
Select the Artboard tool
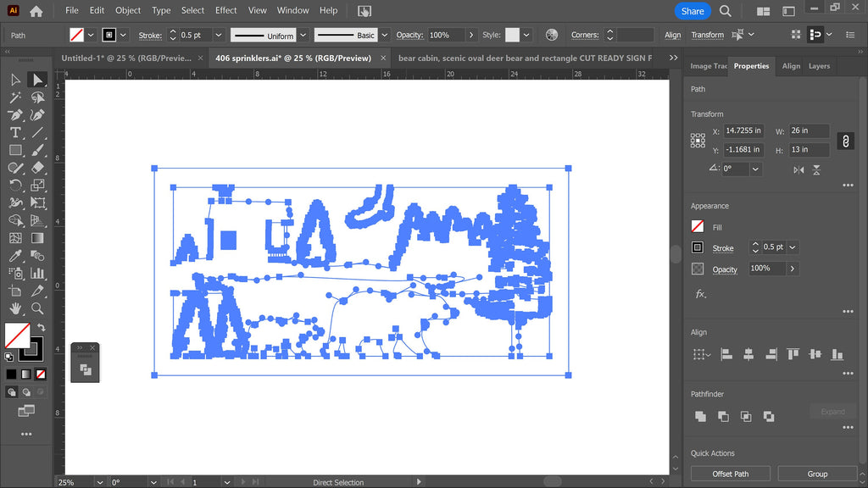pos(15,291)
